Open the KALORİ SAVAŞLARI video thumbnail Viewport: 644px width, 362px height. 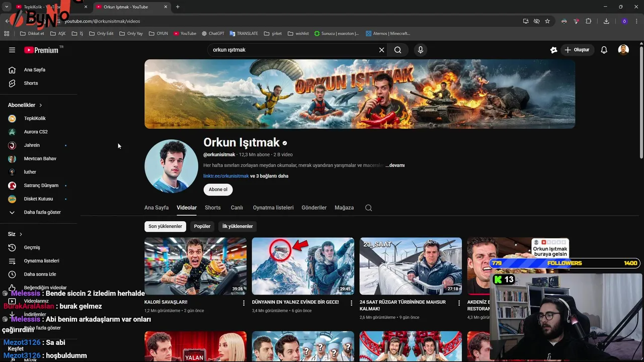(195, 266)
